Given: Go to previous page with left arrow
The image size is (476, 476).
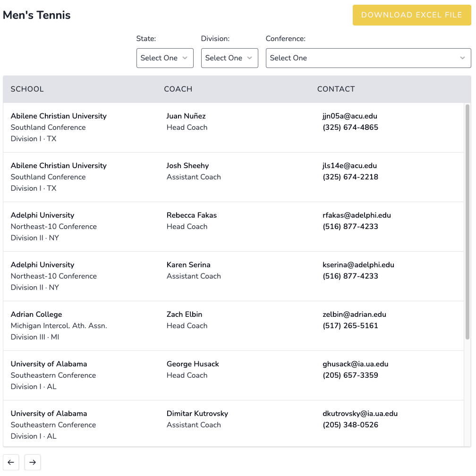Looking at the screenshot, I should 11,462.
